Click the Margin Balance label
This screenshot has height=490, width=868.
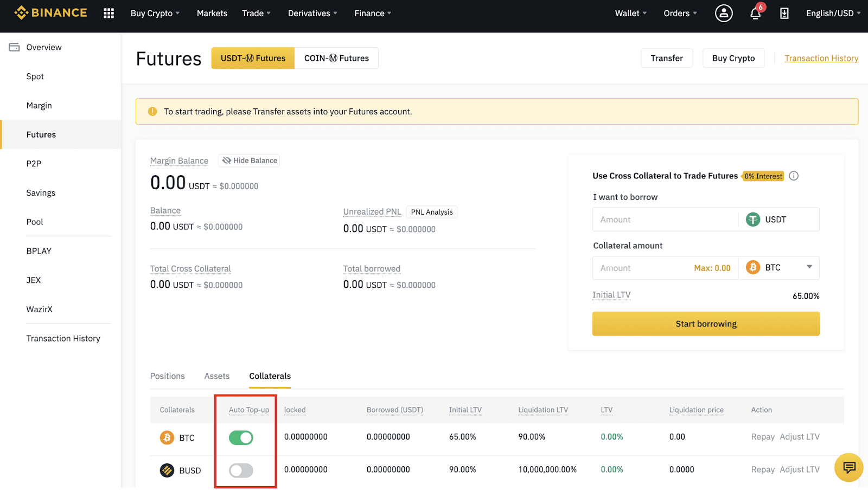(179, 160)
